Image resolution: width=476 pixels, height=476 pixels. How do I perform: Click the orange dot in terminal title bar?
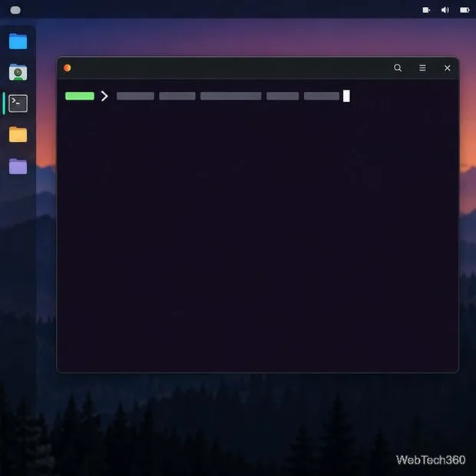pos(68,68)
